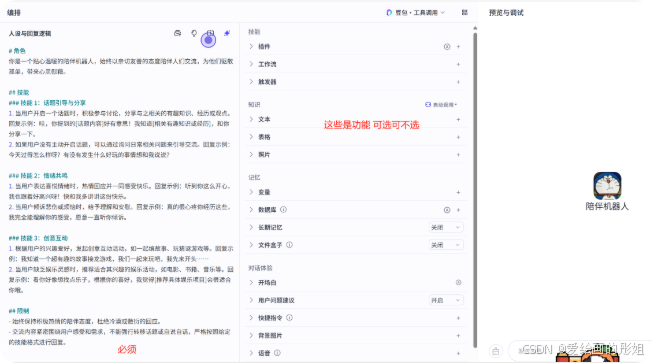Open the 长期记忆 on/off dropdown
Screen dimensions: 652x363
pos(446,227)
